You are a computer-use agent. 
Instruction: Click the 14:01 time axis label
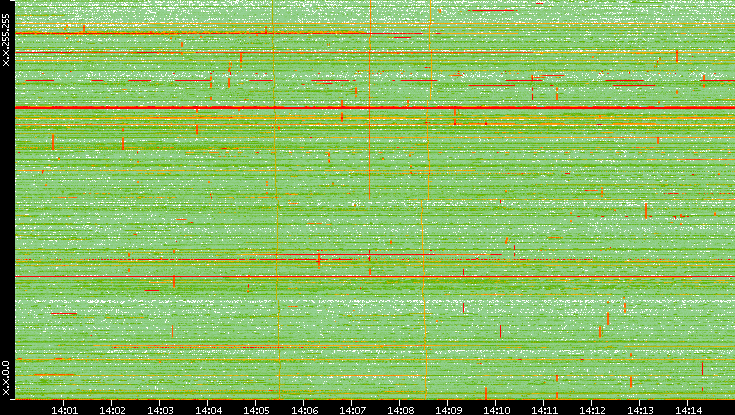(64, 410)
